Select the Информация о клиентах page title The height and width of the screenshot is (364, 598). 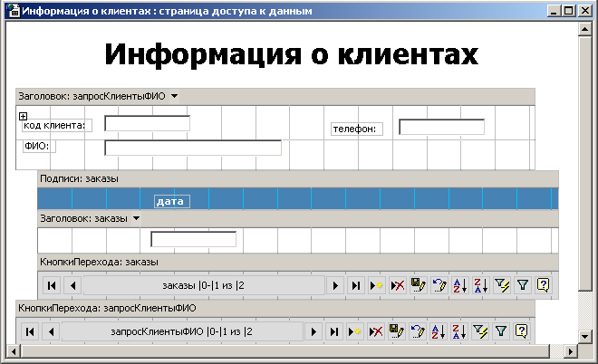292,54
